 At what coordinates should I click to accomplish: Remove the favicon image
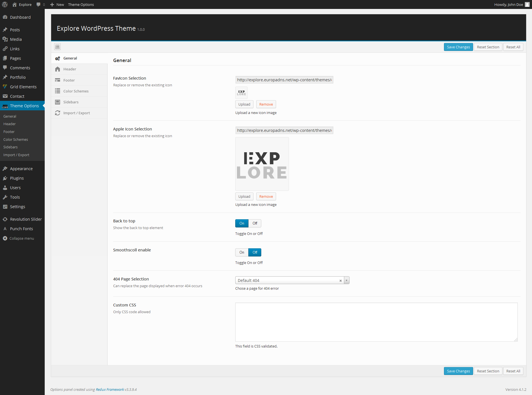pos(266,104)
